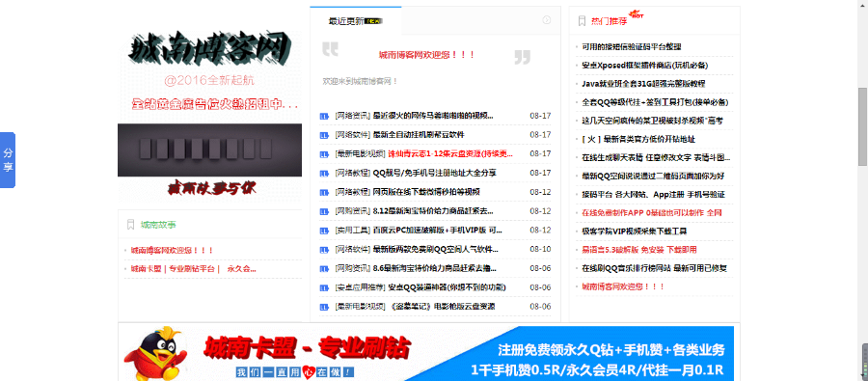
Task: Open article QQ靓号/免手机号注册地址大全分享
Action: pyautogui.click(x=435, y=174)
